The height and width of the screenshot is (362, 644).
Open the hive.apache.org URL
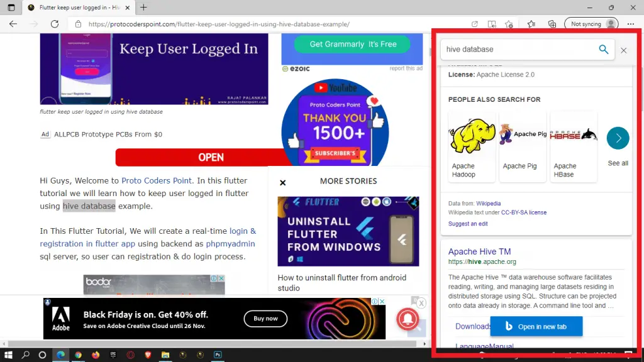pyautogui.click(x=482, y=261)
